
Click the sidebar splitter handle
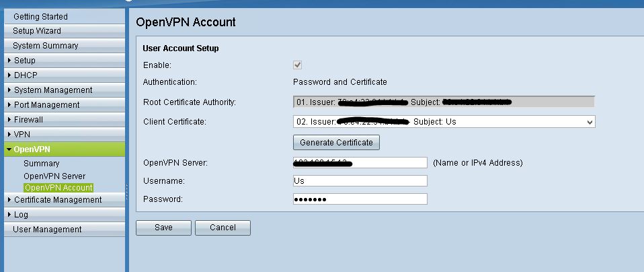(127, 192)
